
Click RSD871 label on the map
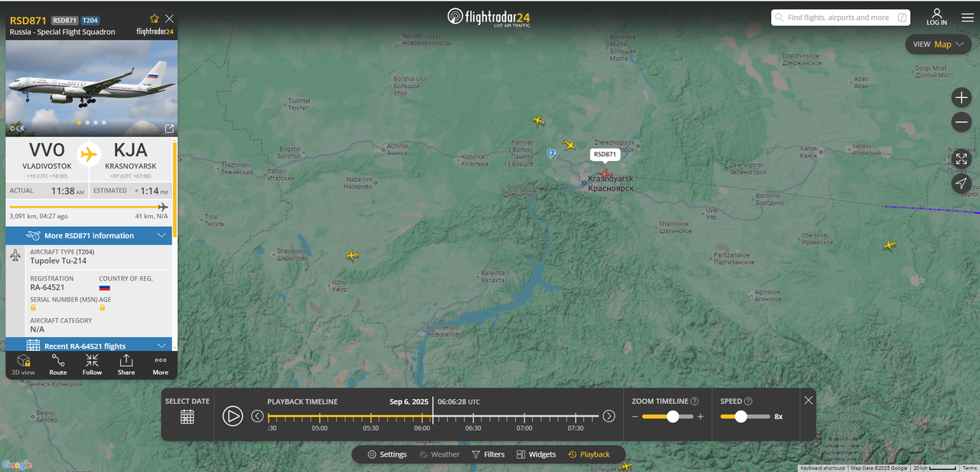(x=605, y=154)
